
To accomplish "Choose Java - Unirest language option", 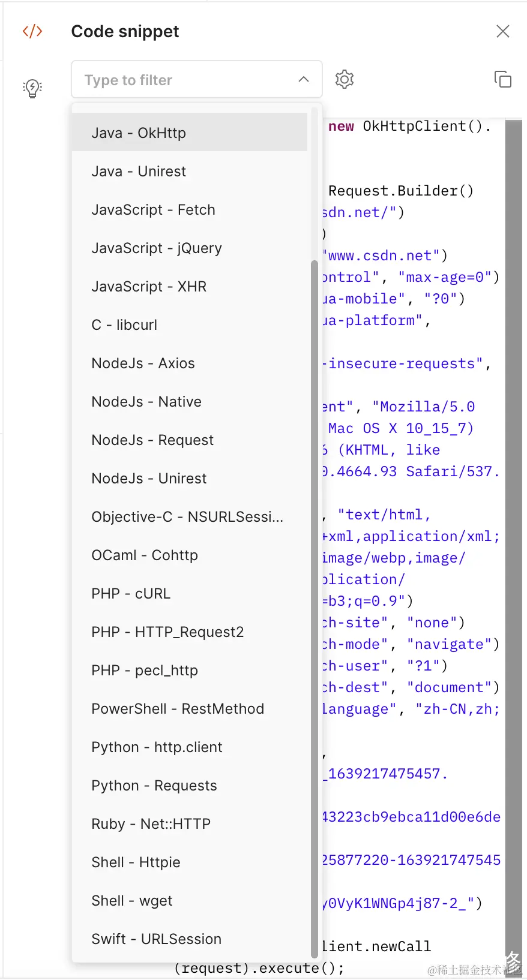I will (190, 171).
